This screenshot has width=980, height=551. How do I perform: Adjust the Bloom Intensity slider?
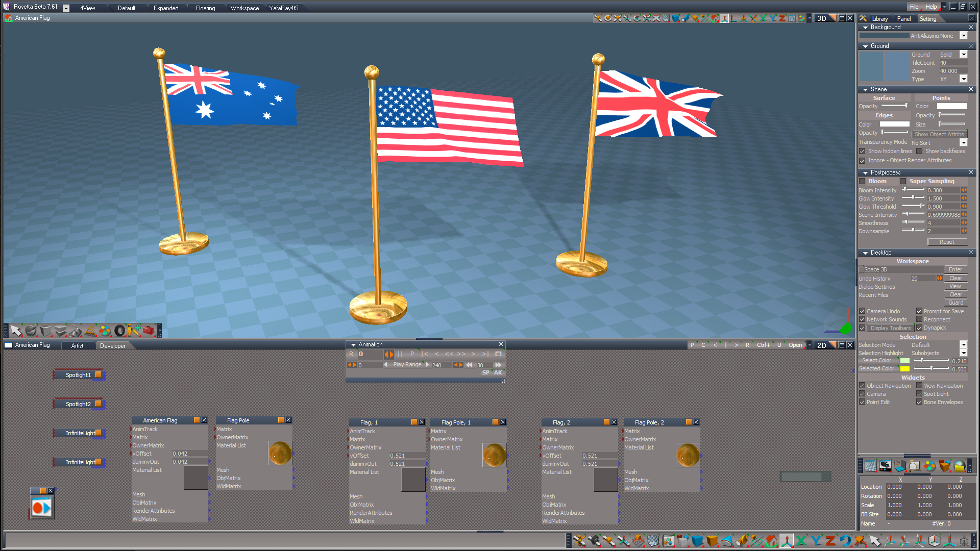(x=913, y=190)
